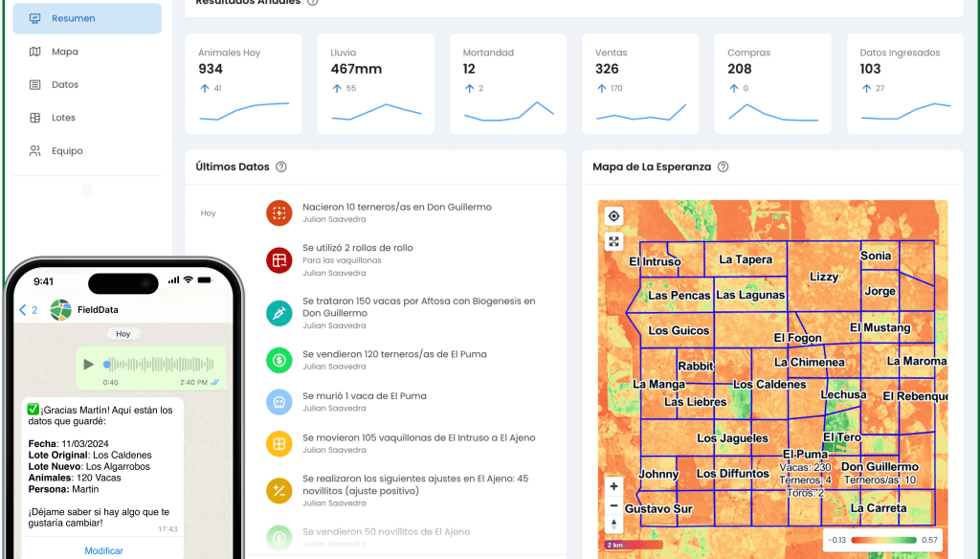Center map with the locate button

click(613, 216)
